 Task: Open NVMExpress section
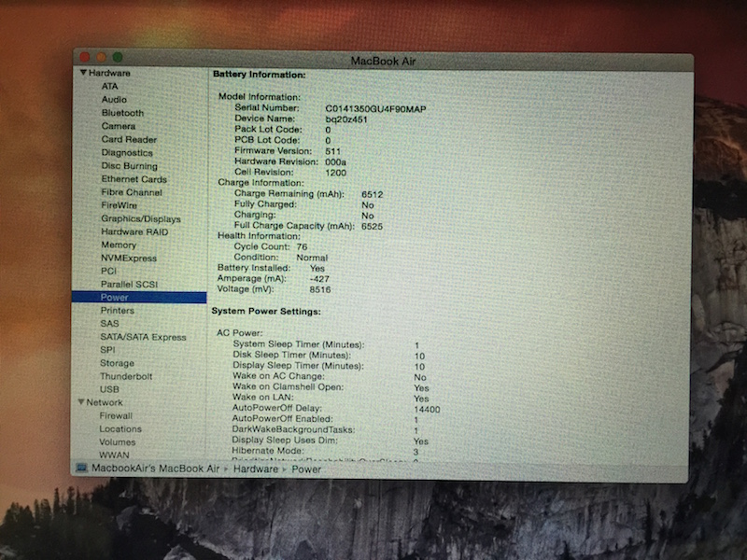pyautogui.click(x=129, y=259)
